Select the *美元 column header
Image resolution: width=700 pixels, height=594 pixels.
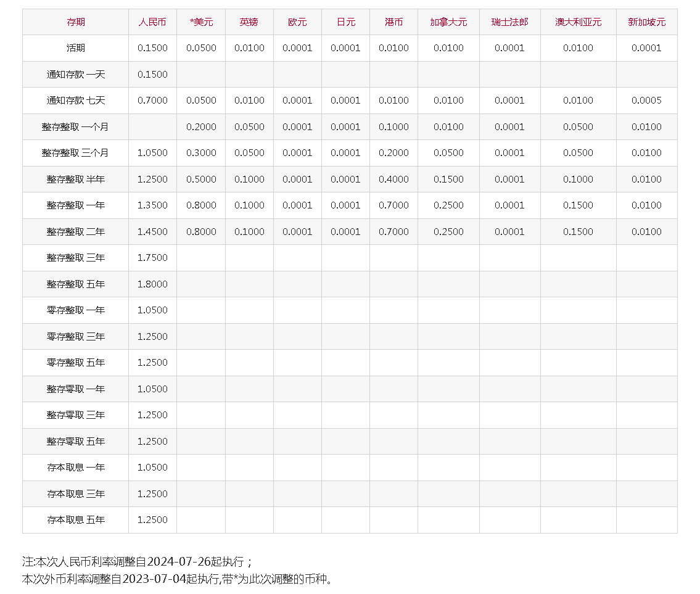click(201, 22)
